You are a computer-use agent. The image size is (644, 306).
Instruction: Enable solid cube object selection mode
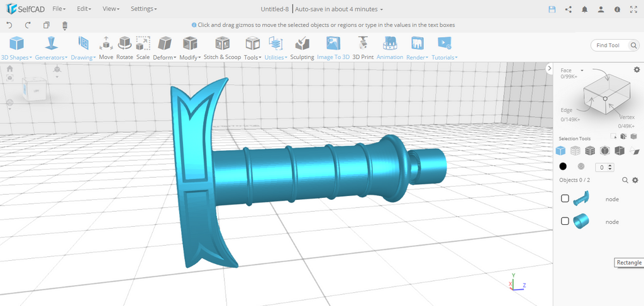560,151
